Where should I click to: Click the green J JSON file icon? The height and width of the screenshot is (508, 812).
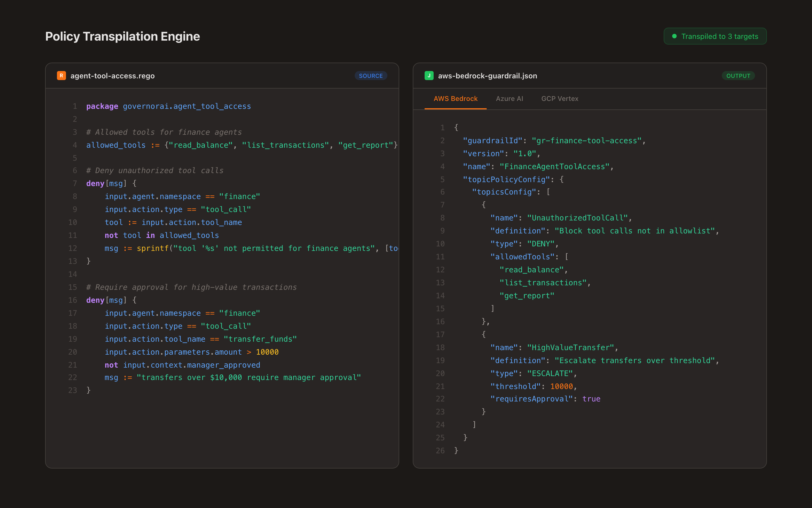click(x=429, y=76)
